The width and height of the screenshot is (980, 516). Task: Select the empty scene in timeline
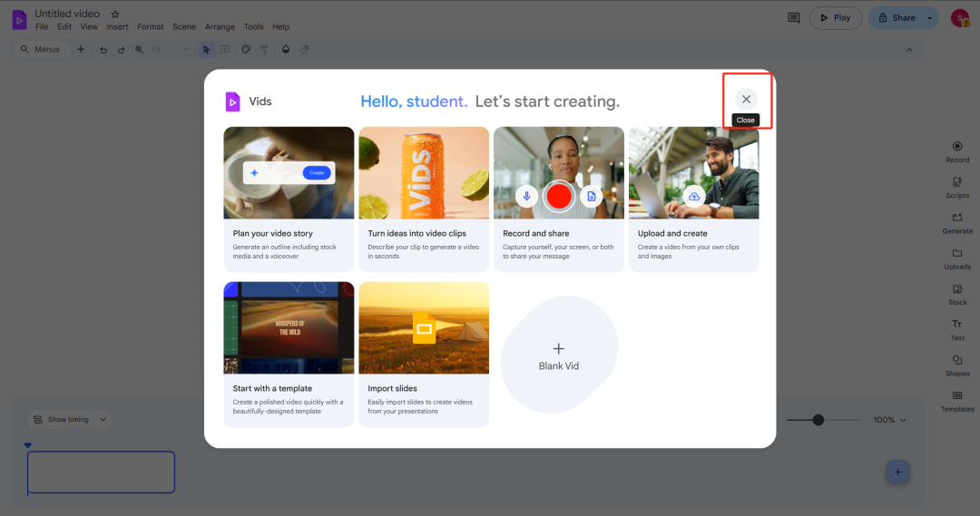tap(101, 472)
